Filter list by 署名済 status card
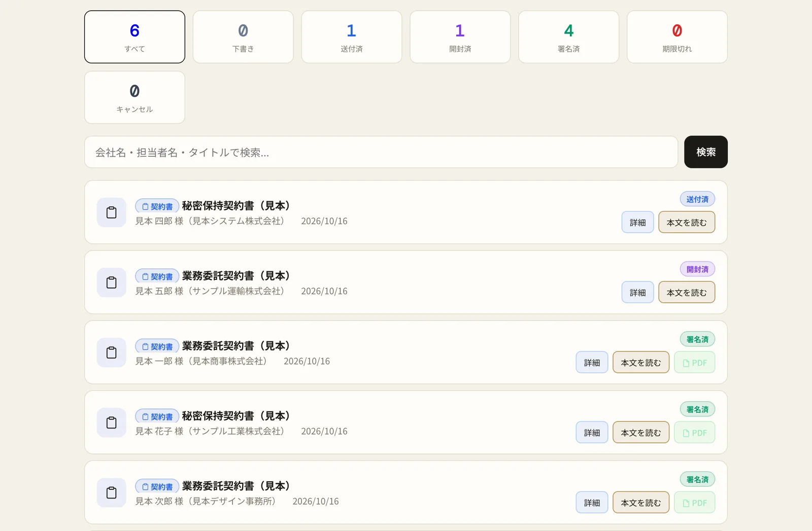Image resolution: width=812 pixels, height=531 pixels. (569, 37)
